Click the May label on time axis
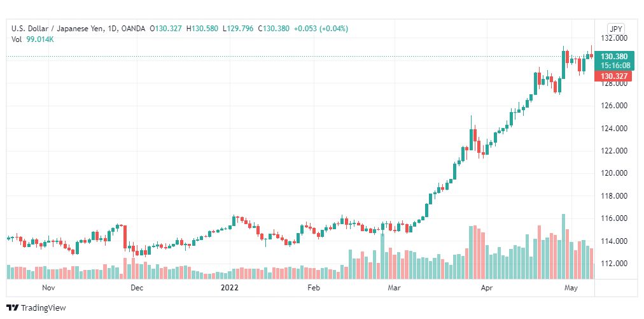Screen dimensions: 644x319 click(571, 288)
